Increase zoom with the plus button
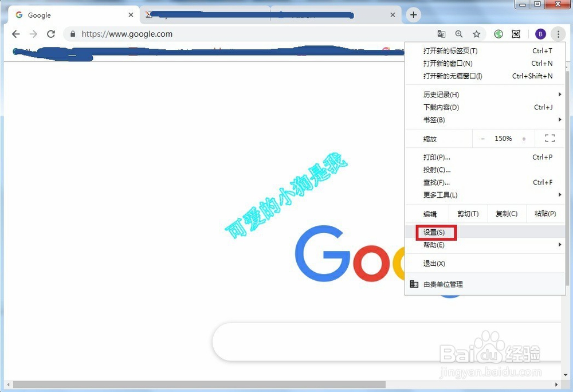Image resolution: width=573 pixels, height=392 pixels. point(524,139)
